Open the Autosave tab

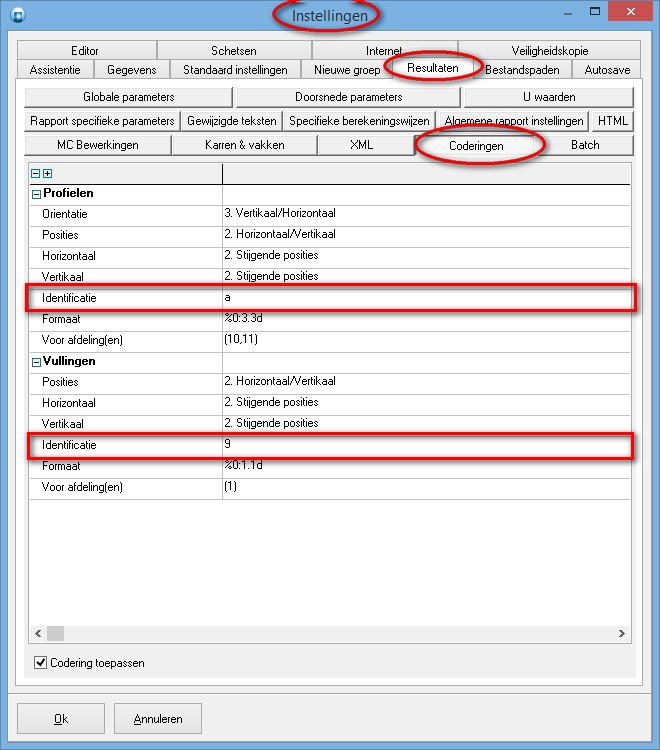(607, 70)
